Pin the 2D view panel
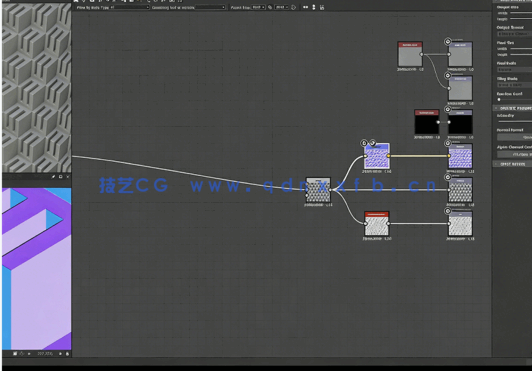Screen dimensions: 532x371 tap(53, 177)
